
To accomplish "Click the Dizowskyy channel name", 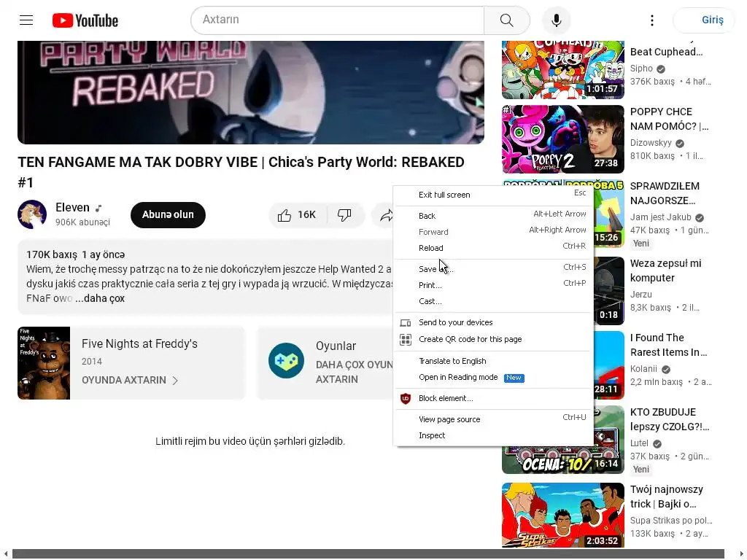I will point(651,143).
